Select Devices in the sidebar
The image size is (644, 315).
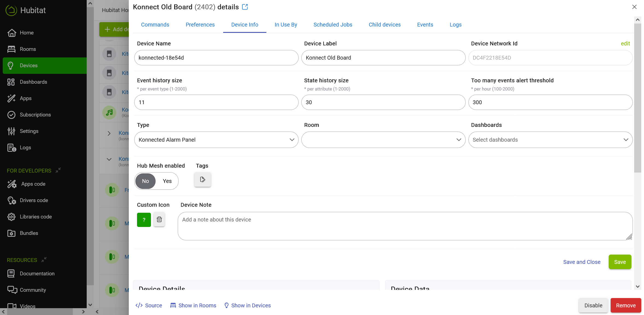coord(45,66)
